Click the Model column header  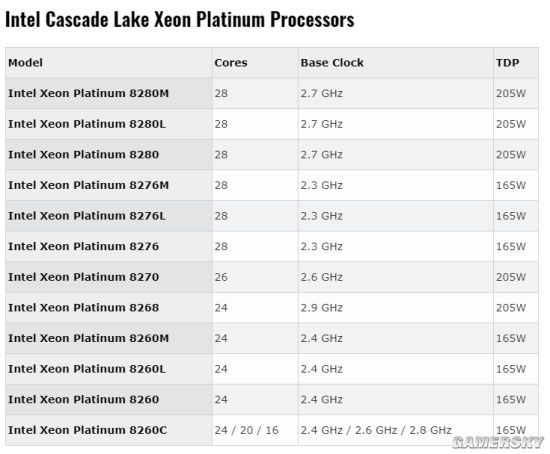tap(25, 63)
